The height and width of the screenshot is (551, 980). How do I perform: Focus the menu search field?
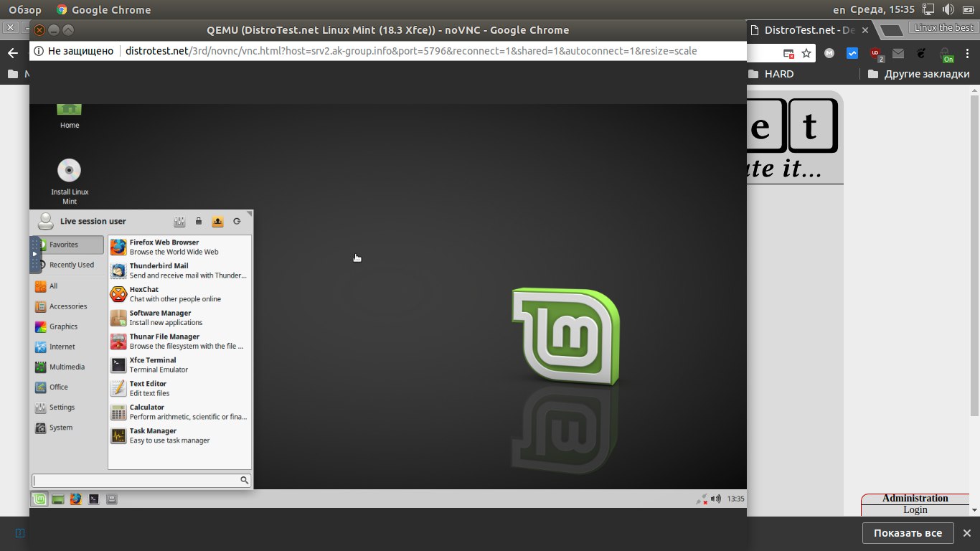(x=141, y=480)
